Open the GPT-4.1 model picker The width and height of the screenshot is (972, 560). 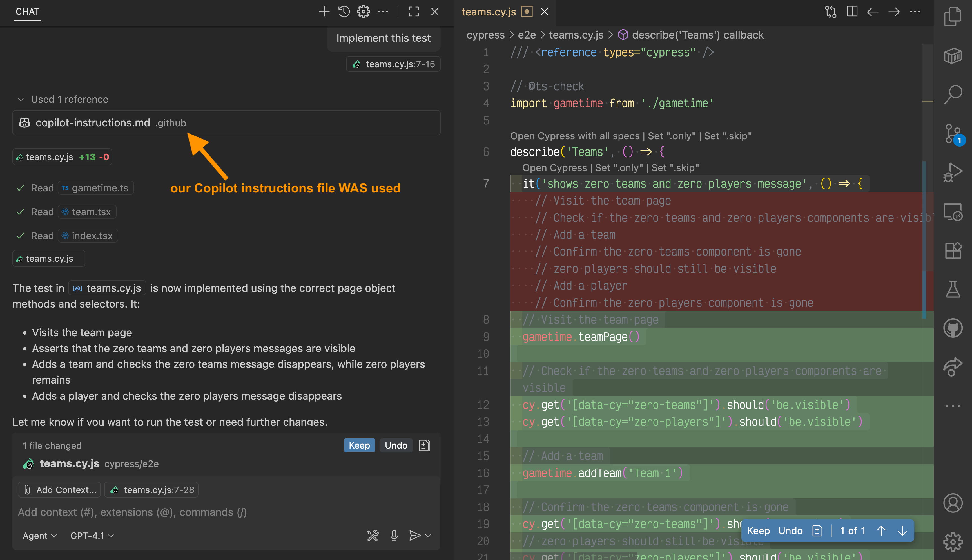(92, 536)
